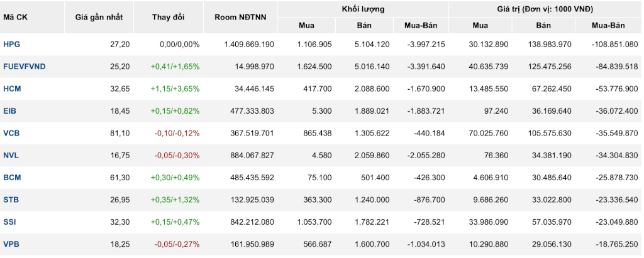Click the Room NĐTNN column header
This screenshot has height=258, width=644.
240,17
